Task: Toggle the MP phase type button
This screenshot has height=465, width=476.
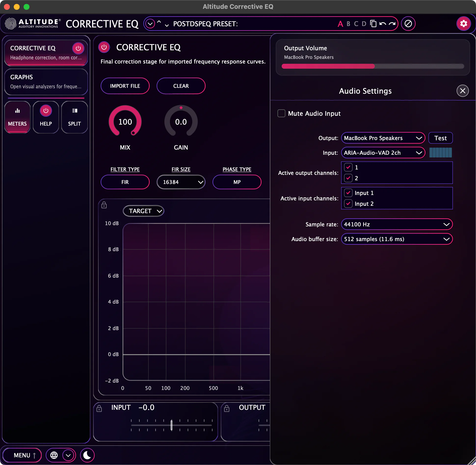Action: (237, 182)
